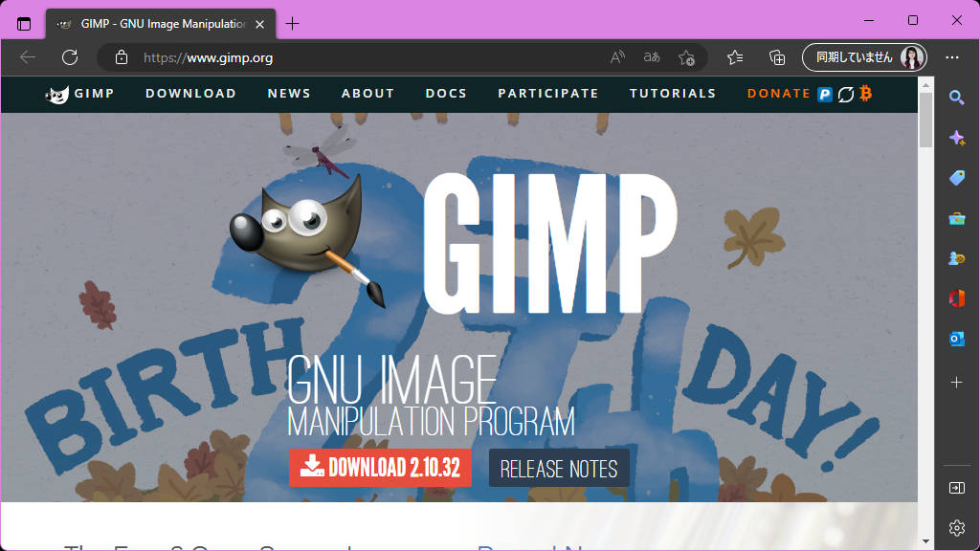Viewport: 980px width, 551px height.
Task: Open Collections in the browser toolbar
Action: pos(777,57)
